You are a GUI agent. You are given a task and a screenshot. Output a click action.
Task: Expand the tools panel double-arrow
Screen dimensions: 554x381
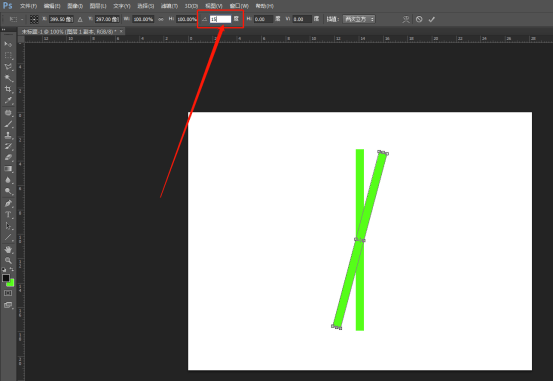pyautogui.click(x=4, y=30)
